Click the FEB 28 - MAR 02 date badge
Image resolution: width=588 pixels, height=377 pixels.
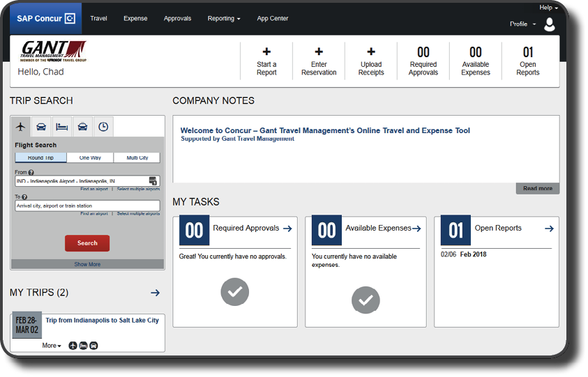click(x=27, y=325)
